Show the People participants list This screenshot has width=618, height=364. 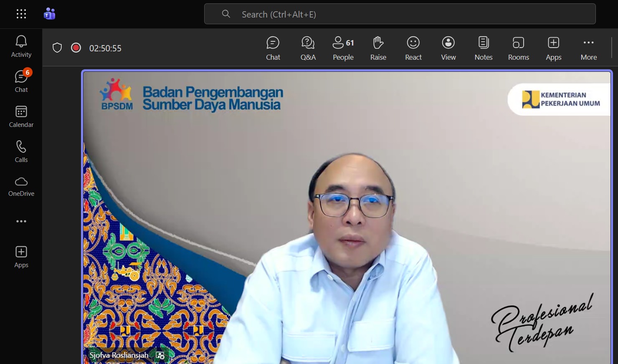point(343,48)
